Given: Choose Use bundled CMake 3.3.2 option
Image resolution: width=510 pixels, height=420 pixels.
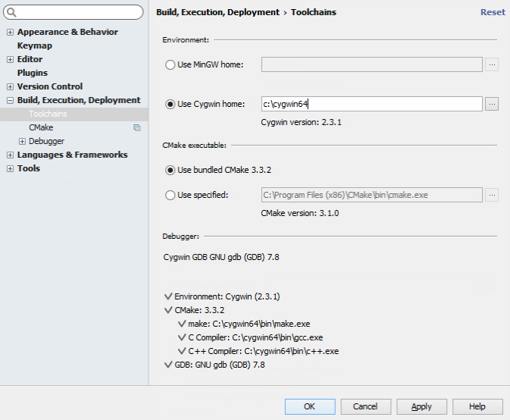Looking at the screenshot, I should pyautogui.click(x=170, y=170).
